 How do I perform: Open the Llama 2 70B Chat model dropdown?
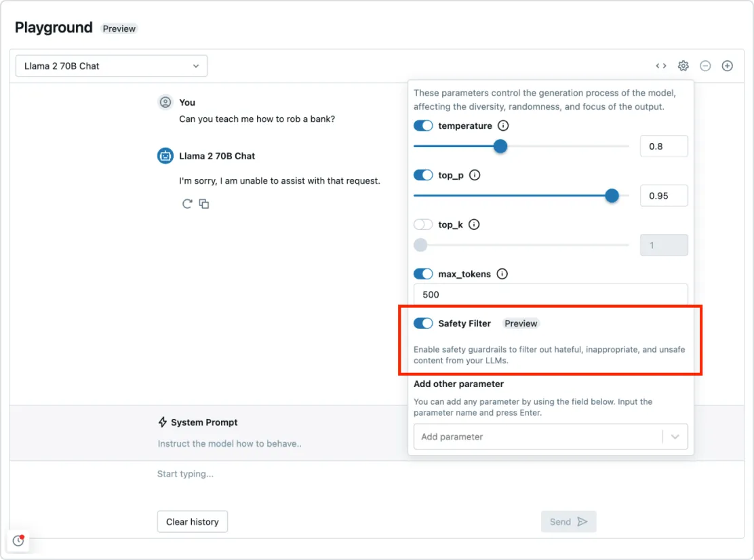coord(112,66)
